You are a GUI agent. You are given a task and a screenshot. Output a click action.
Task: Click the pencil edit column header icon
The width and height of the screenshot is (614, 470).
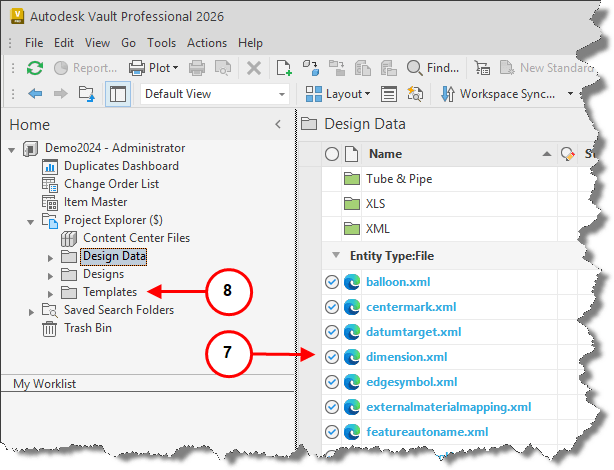click(x=567, y=154)
